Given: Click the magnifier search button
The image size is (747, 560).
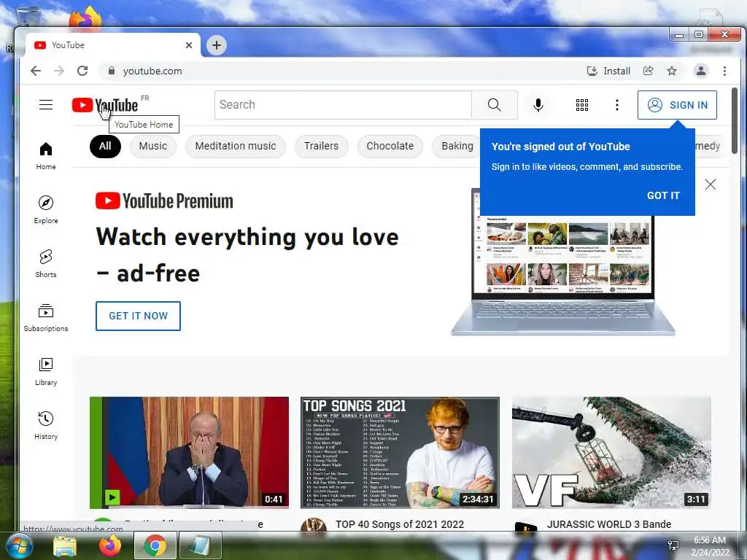Looking at the screenshot, I should (x=495, y=105).
